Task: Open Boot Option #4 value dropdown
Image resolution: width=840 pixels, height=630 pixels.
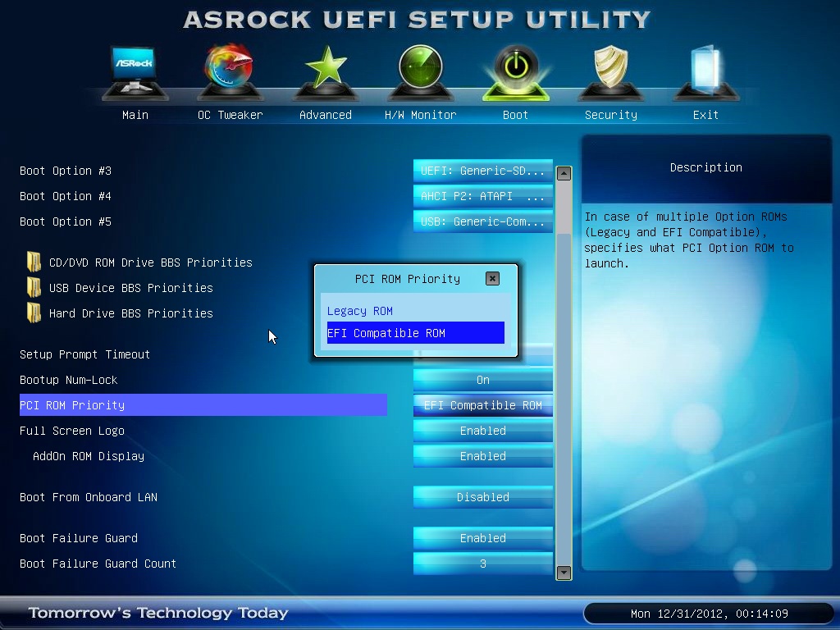Action: tap(482, 196)
